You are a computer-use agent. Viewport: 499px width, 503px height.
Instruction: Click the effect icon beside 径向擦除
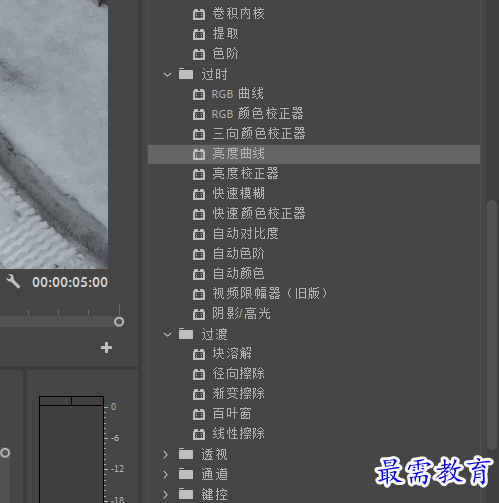point(199,374)
